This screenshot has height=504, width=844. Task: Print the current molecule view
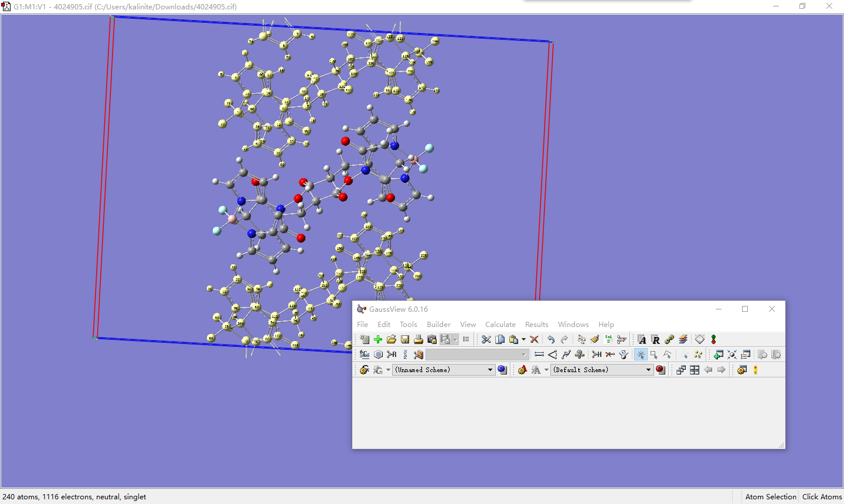(418, 339)
